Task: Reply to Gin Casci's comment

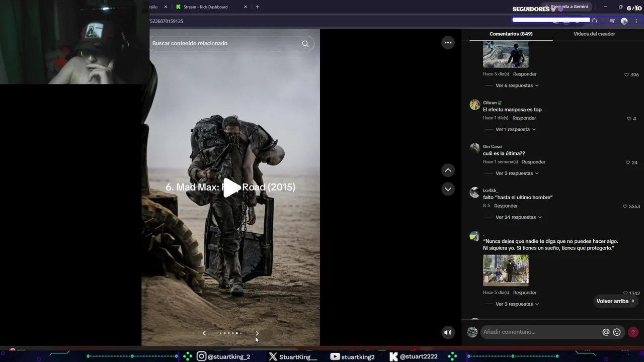Action: [533, 162]
